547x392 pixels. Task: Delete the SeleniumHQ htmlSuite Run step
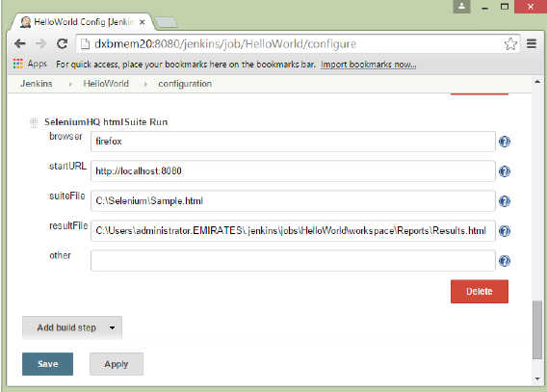[x=480, y=291]
